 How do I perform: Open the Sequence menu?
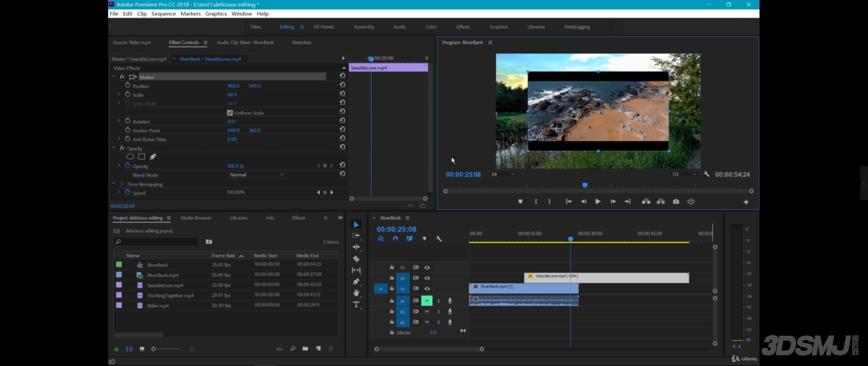tap(163, 14)
